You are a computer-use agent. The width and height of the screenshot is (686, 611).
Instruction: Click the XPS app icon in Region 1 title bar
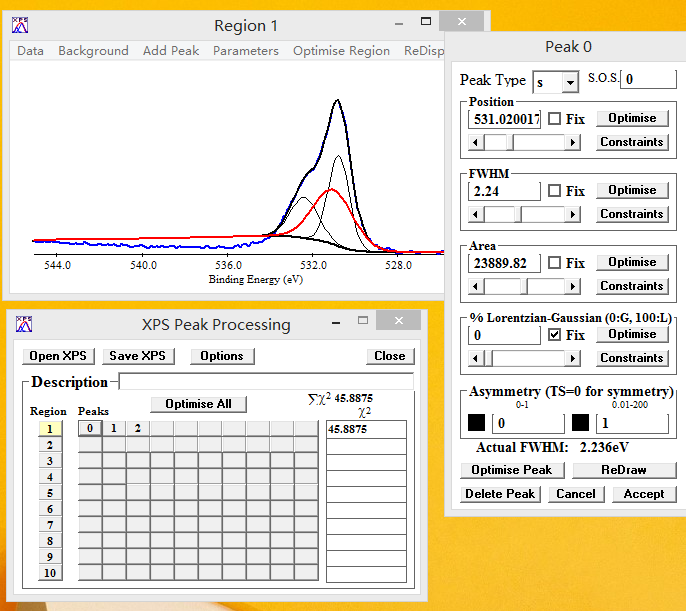20,25
